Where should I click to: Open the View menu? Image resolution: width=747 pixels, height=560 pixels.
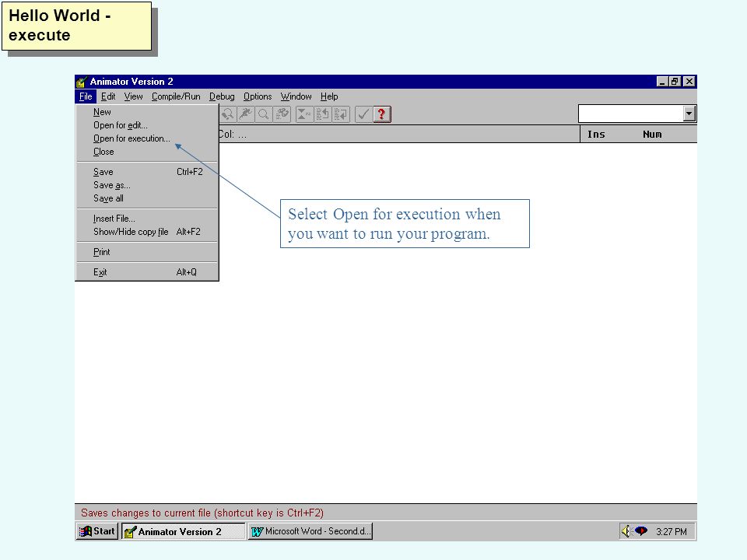tap(133, 96)
